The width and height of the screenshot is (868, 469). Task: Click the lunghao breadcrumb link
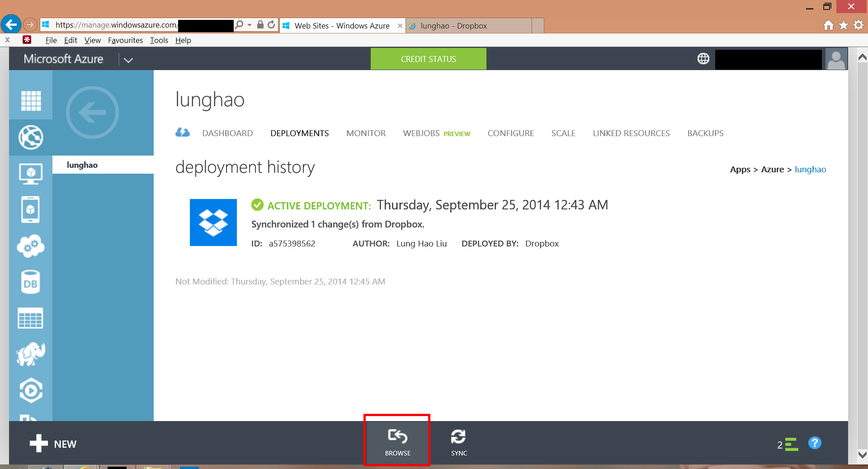coord(810,170)
